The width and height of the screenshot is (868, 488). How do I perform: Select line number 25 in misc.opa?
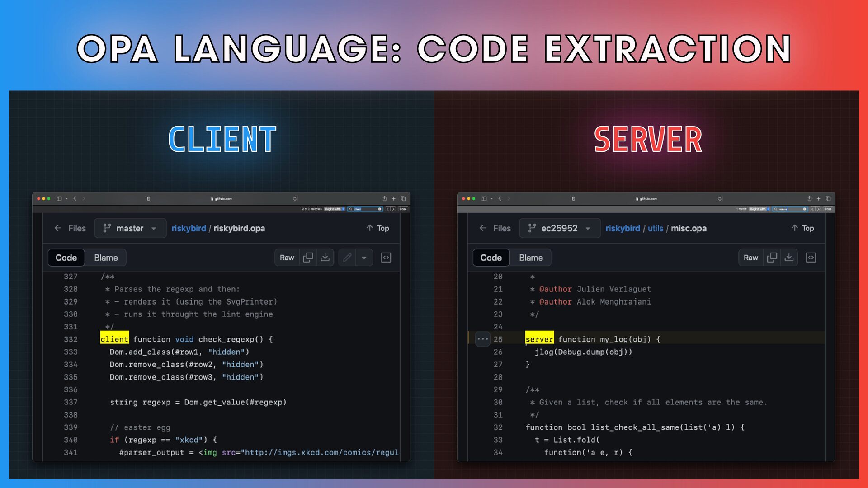(498, 339)
